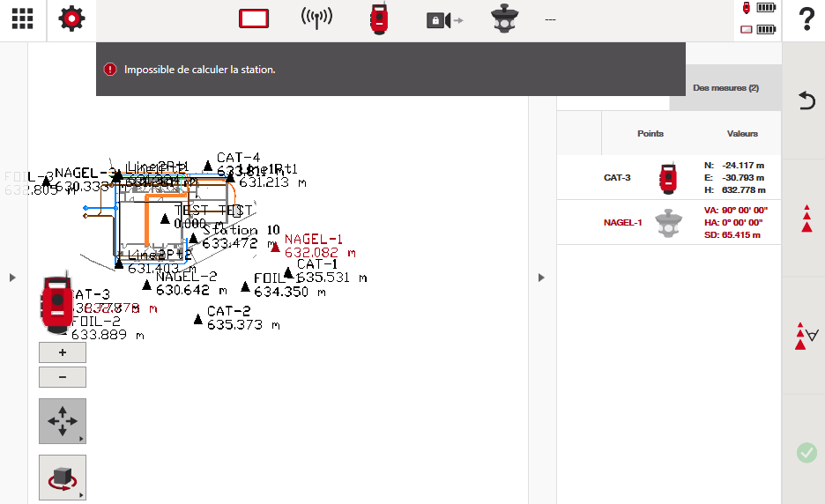Select the NAGEL-1 measurement row
This screenshot has height=504, width=825.
[x=668, y=222]
